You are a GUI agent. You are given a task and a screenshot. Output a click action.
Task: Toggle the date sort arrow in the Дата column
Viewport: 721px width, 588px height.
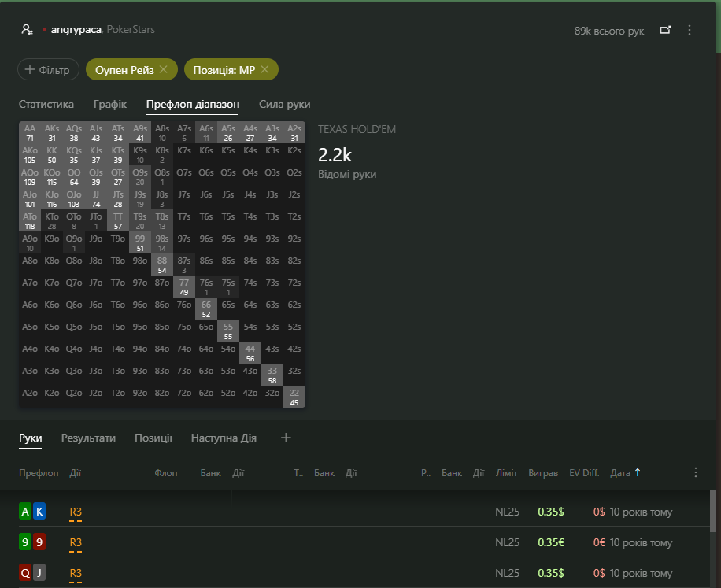[x=638, y=472]
